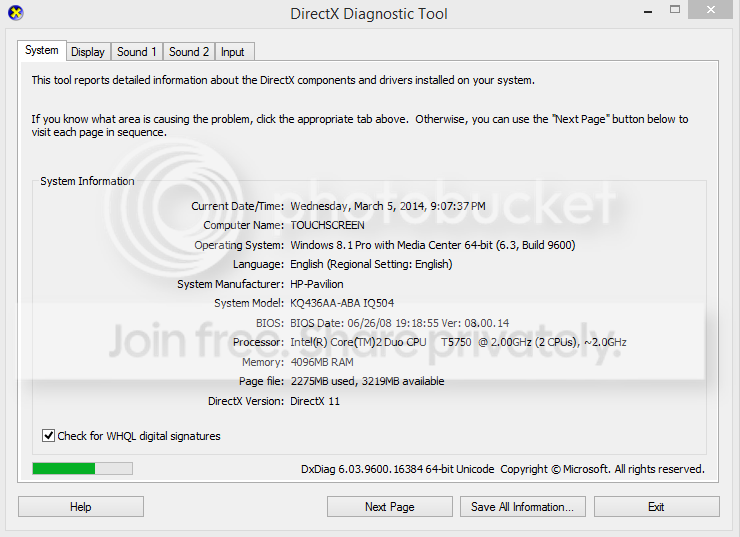Click Save All Information button
Image resolution: width=740 pixels, height=537 pixels.
coord(521,507)
